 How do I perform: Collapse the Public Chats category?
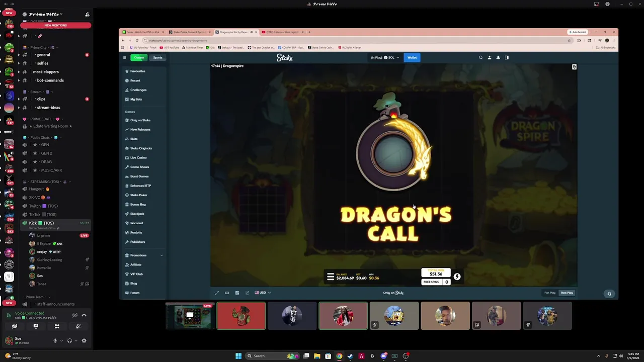[42, 138]
